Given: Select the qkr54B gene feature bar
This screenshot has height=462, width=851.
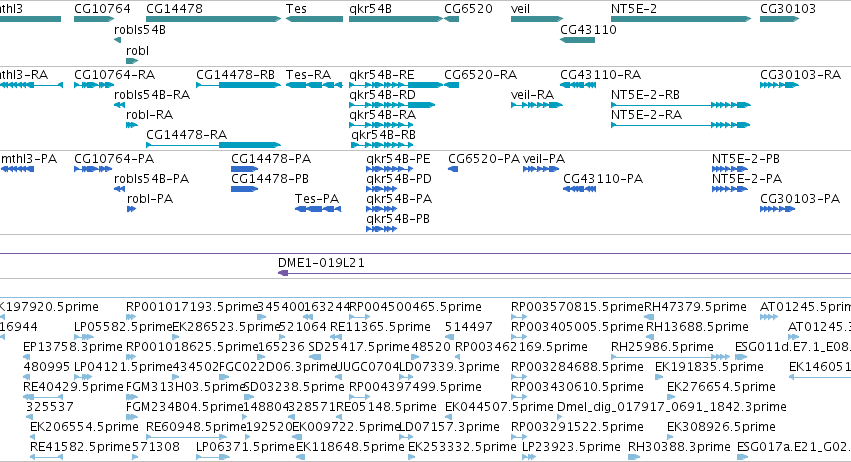Looking at the screenshot, I should coord(396,19).
